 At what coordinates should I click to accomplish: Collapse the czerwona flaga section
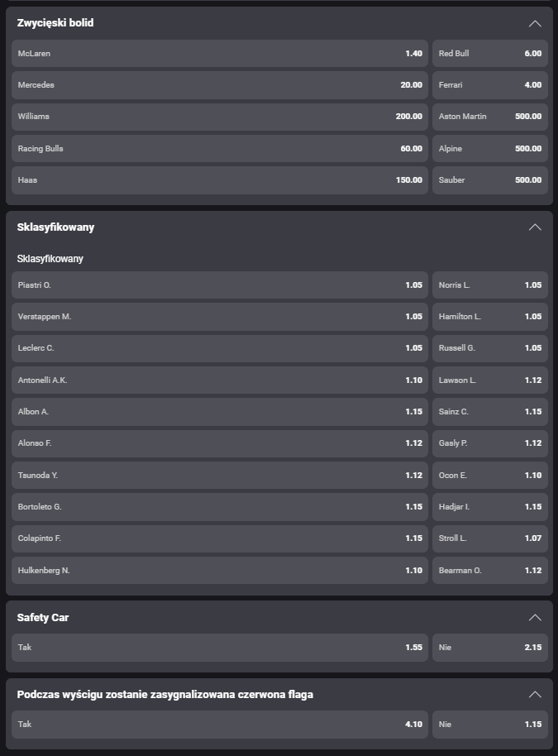[x=534, y=695]
